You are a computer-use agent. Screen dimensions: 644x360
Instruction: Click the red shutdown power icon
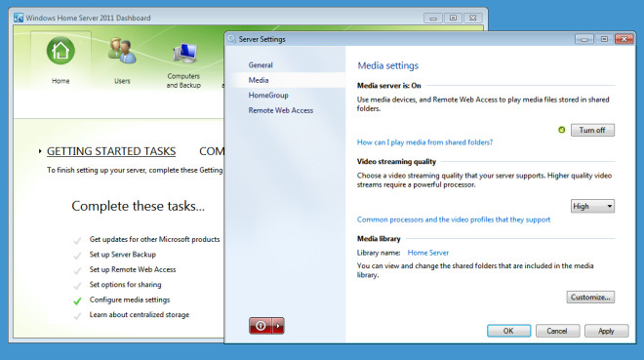click(261, 326)
